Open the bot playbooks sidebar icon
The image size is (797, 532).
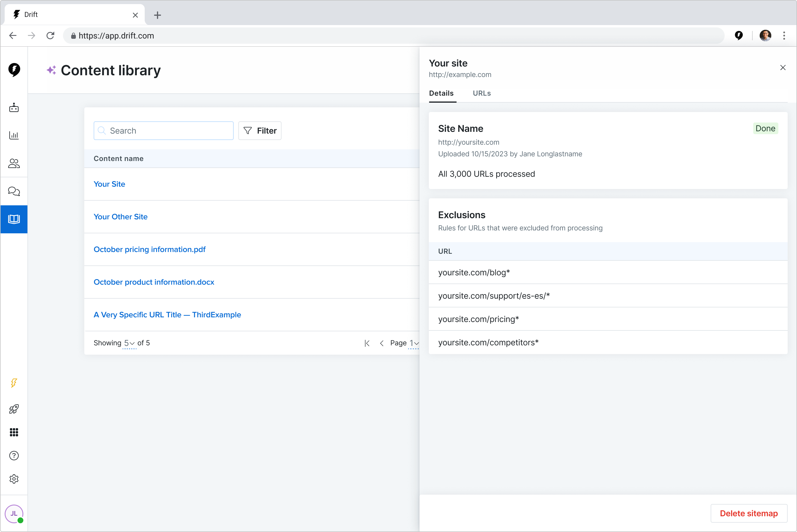click(x=14, y=108)
